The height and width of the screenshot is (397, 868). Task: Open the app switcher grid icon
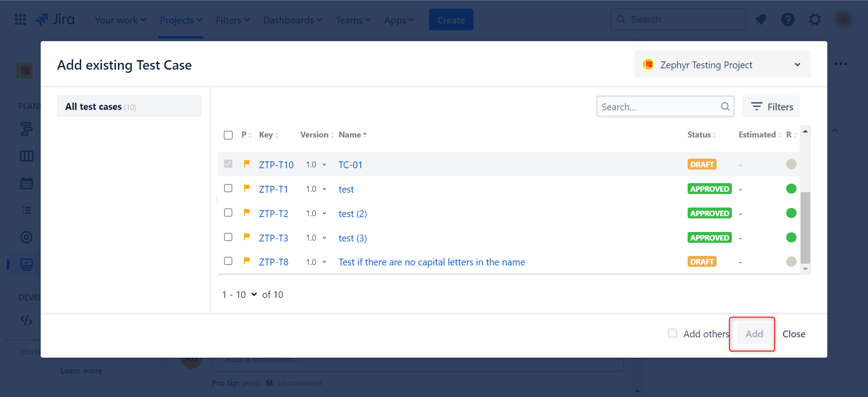[x=20, y=20]
